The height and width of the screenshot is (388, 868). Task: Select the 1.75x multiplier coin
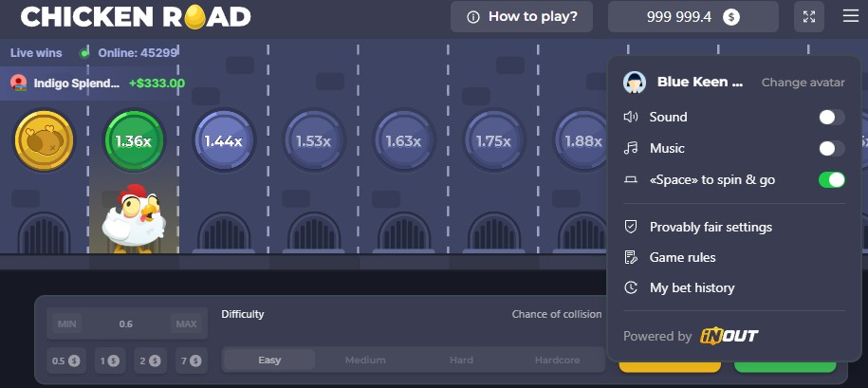pos(494,140)
